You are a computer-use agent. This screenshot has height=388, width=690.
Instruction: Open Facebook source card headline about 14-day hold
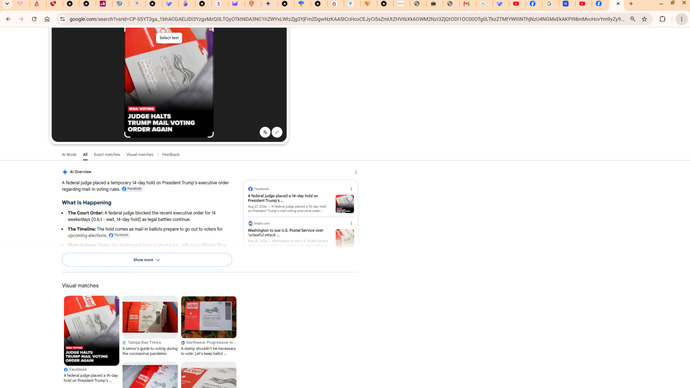pyautogui.click(x=283, y=198)
